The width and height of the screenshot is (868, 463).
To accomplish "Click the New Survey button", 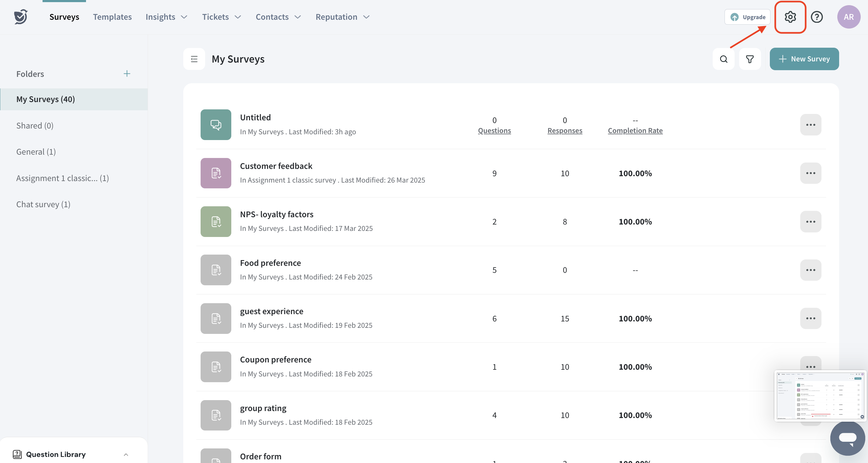I will tap(804, 59).
